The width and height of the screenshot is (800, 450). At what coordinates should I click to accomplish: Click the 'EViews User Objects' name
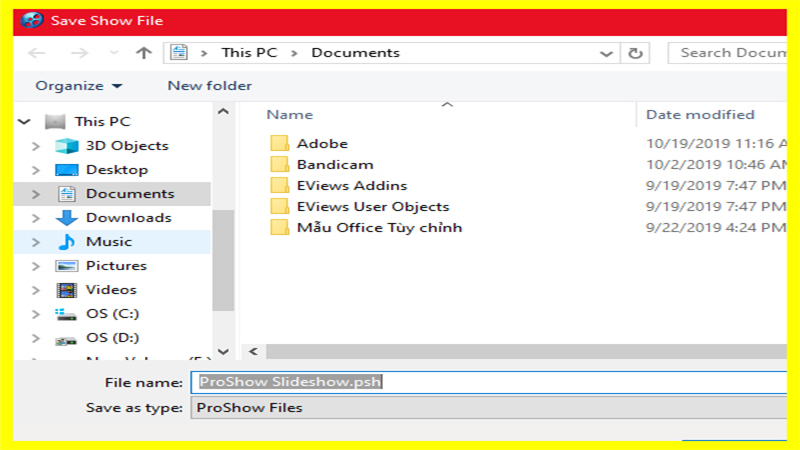point(373,206)
